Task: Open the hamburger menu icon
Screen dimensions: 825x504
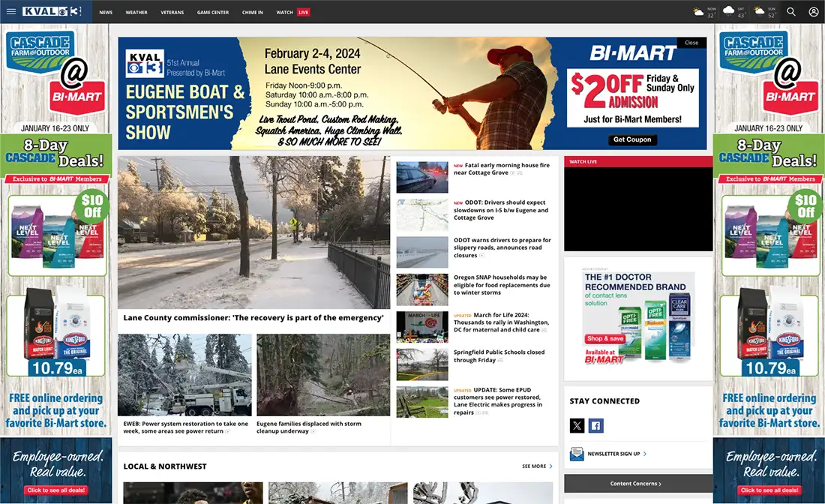Action: tap(11, 11)
